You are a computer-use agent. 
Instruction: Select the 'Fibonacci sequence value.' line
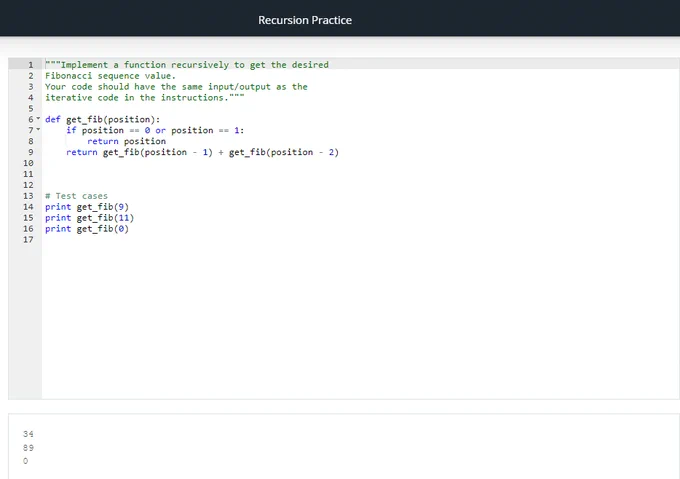point(111,76)
